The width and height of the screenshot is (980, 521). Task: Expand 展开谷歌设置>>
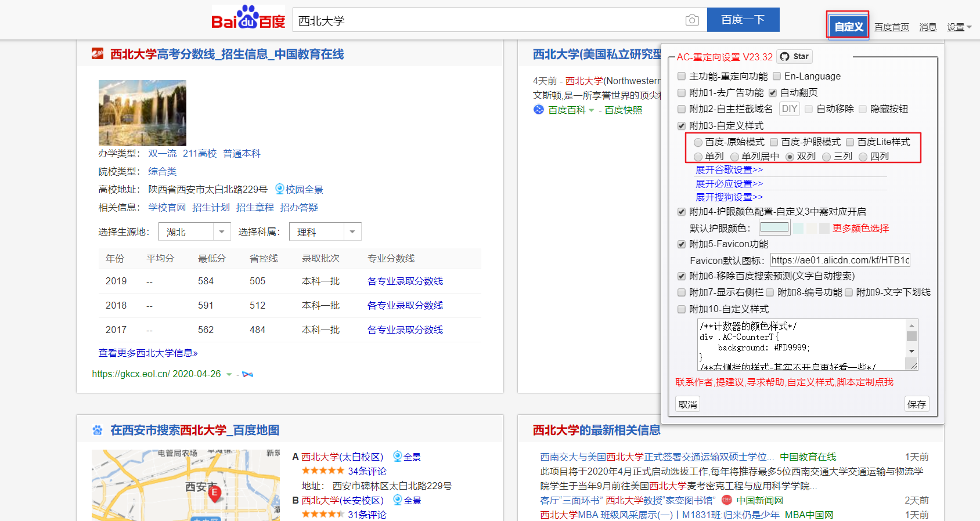(729, 170)
